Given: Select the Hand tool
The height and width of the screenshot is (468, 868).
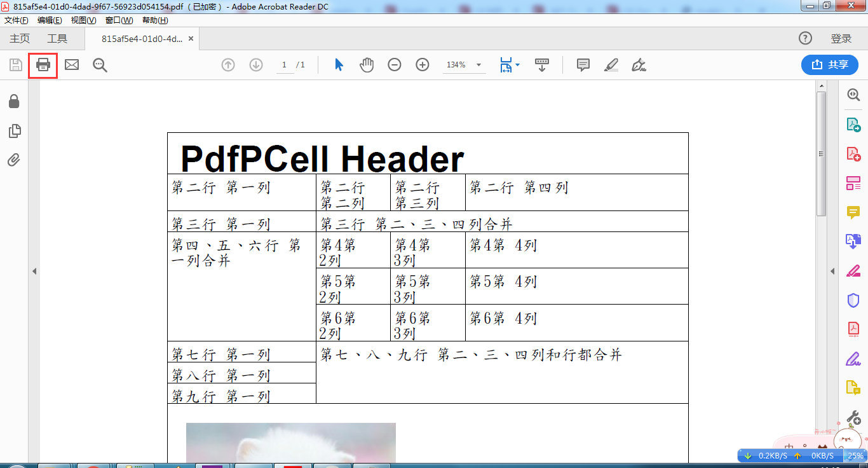Looking at the screenshot, I should tap(367, 64).
